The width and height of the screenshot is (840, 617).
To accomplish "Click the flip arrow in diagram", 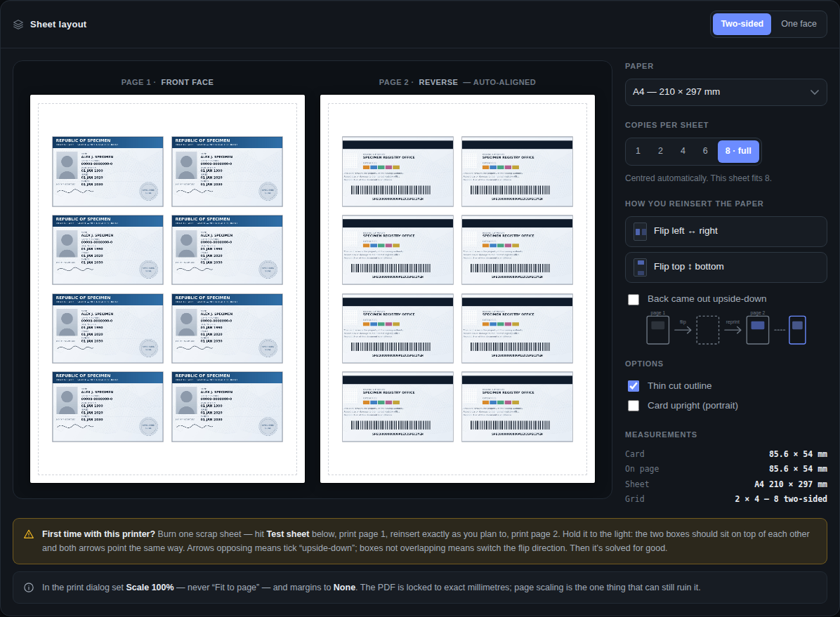I will click(x=683, y=330).
